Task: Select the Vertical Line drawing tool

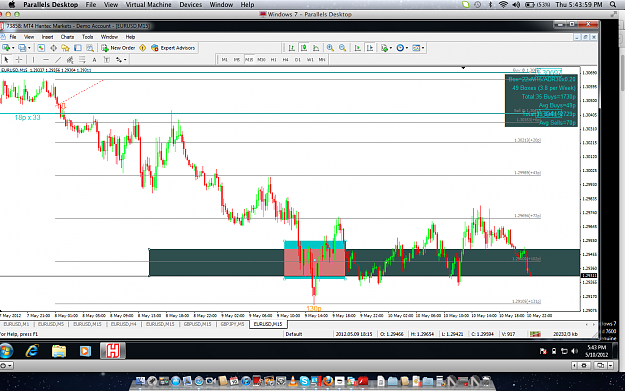Action: click(x=33, y=60)
